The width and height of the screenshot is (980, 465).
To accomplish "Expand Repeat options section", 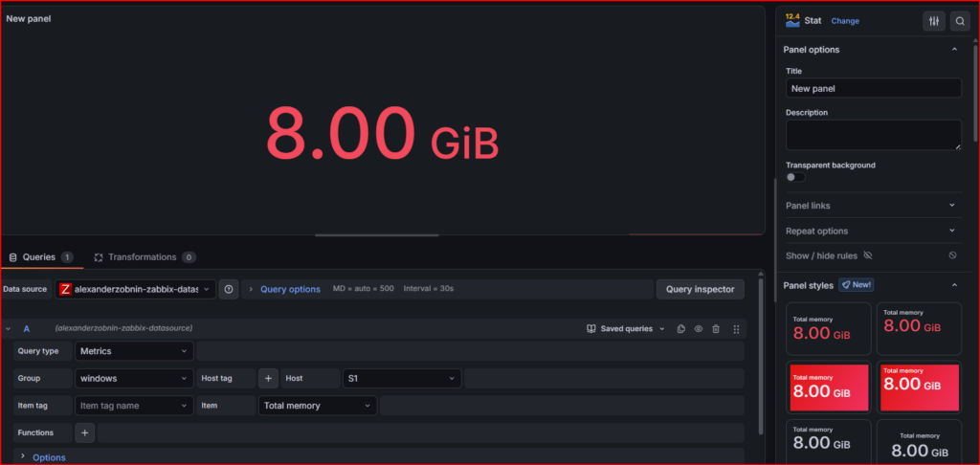I will (x=873, y=231).
